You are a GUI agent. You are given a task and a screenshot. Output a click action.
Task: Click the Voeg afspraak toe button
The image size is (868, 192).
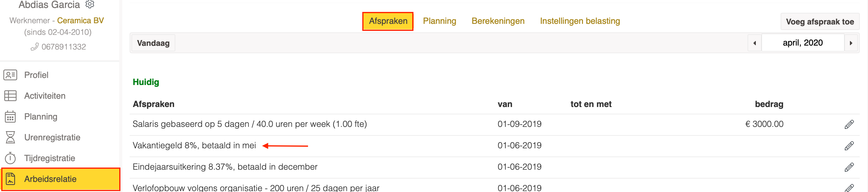pos(820,22)
